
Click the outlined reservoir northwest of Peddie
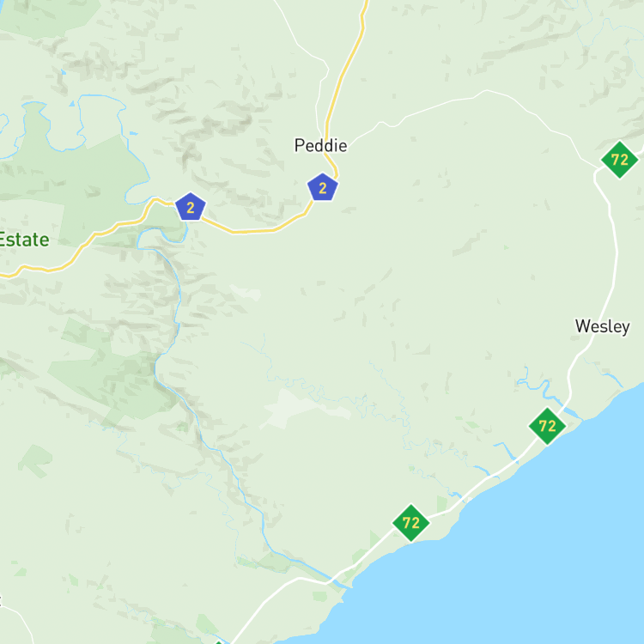pos(99,123)
